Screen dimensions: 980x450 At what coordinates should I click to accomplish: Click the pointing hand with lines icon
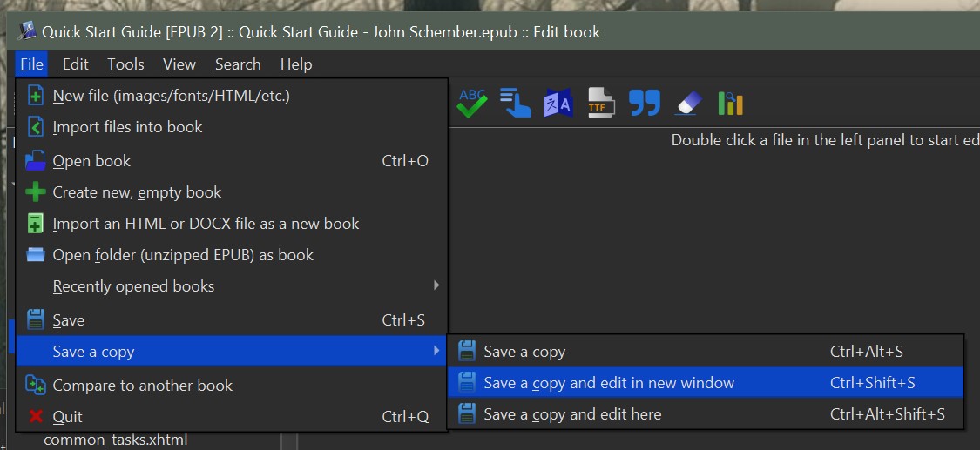pos(515,104)
